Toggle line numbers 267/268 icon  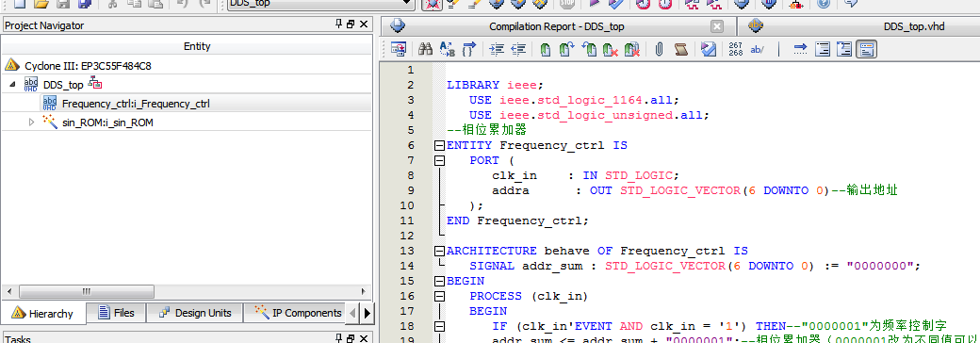pos(736,49)
